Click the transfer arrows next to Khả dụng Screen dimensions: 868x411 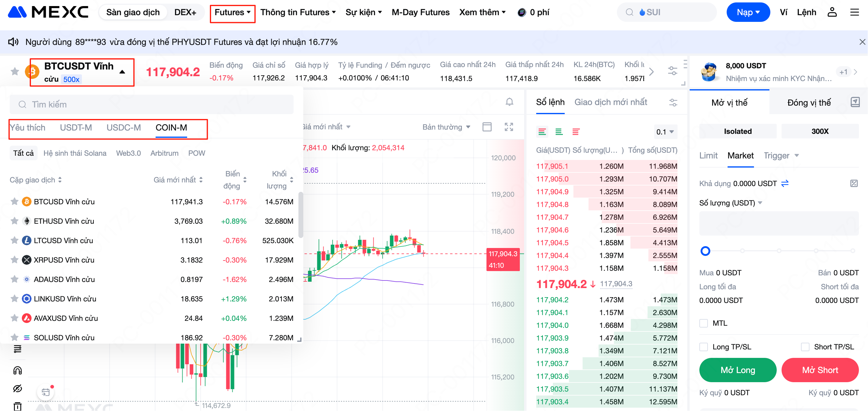(x=785, y=183)
